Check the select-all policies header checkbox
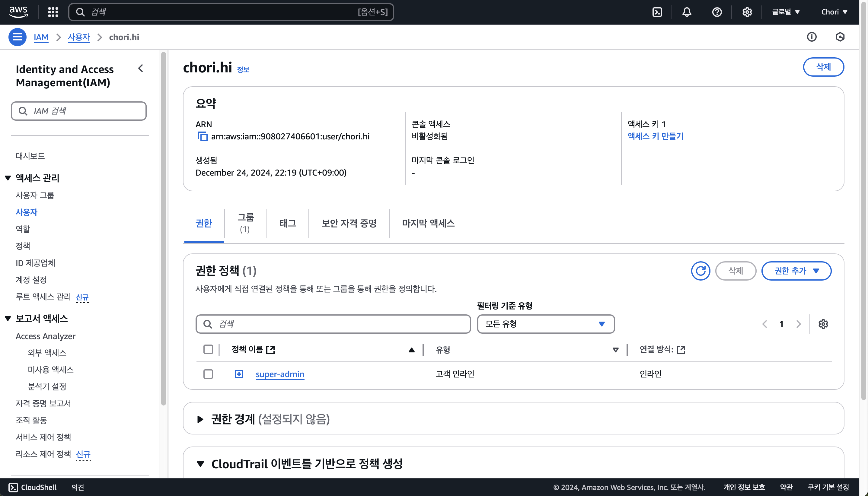 click(x=208, y=349)
